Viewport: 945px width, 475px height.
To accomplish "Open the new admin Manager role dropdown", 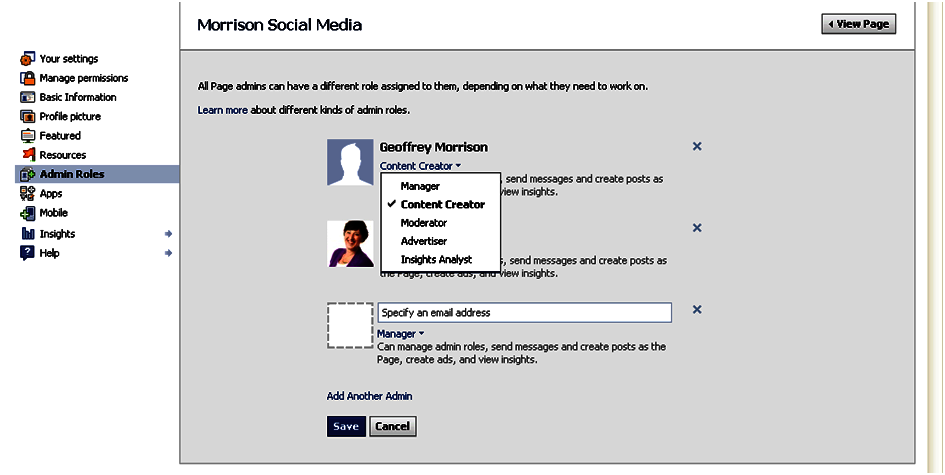I will 401,334.
